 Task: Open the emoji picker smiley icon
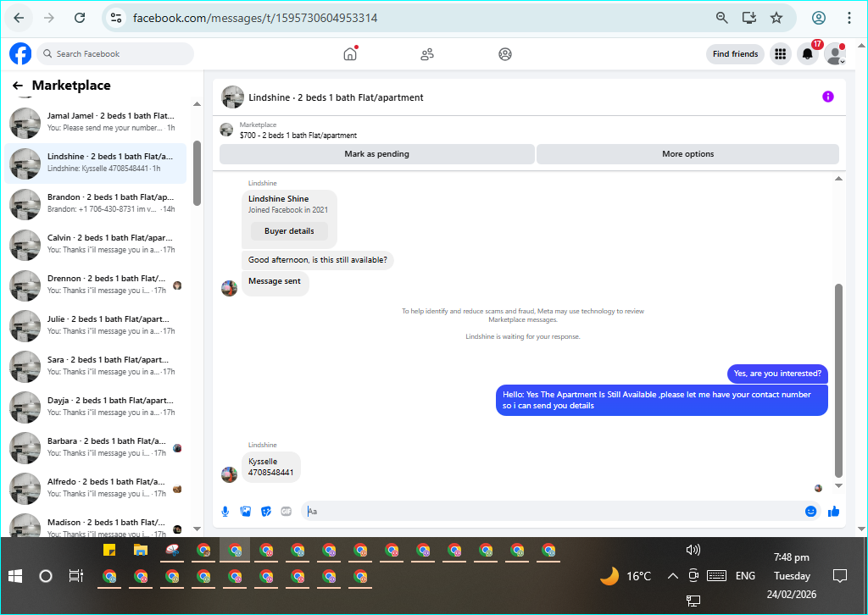click(x=810, y=512)
